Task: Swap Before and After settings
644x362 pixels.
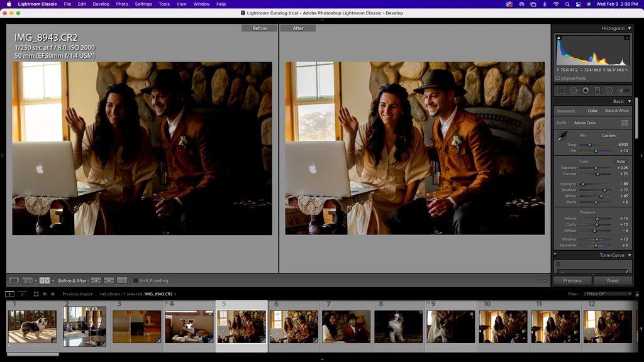Action: (x=122, y=281)
